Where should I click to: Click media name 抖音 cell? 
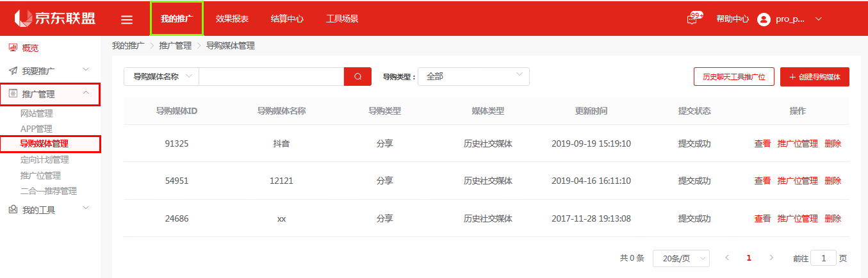click(281, 143)
